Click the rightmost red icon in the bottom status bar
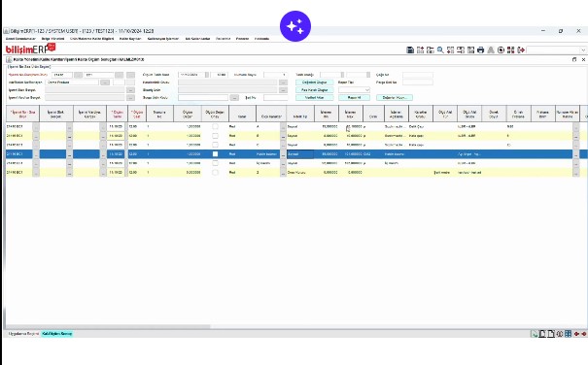588x365 pixels. click(x=584, y=334)
